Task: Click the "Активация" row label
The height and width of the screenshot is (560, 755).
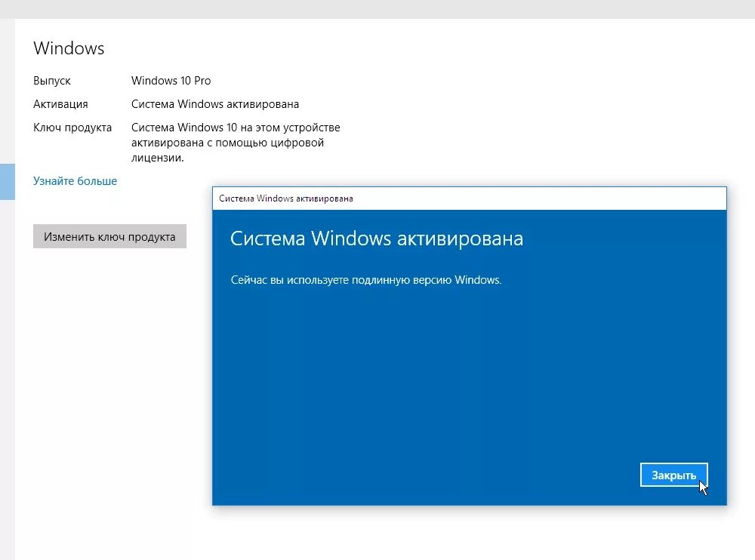Action: (x=61, y=104)
